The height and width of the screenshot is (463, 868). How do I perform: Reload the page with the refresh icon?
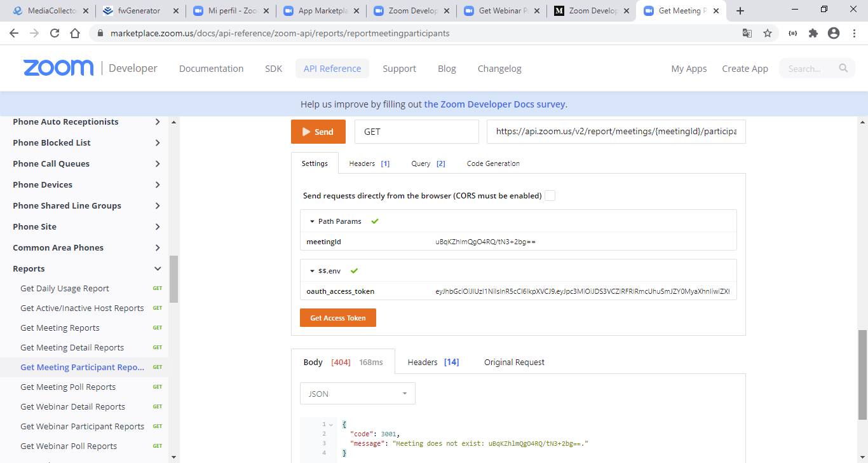coord(55,33)
